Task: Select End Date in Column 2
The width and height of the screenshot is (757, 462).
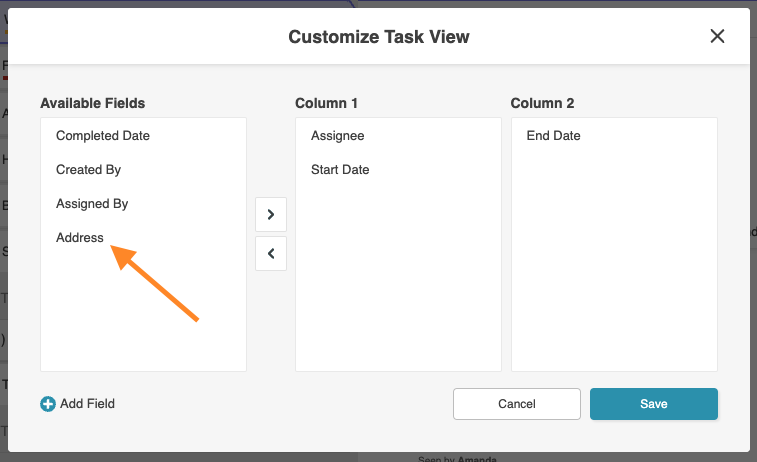Action: pyautogui.click(x=553, y=136)
